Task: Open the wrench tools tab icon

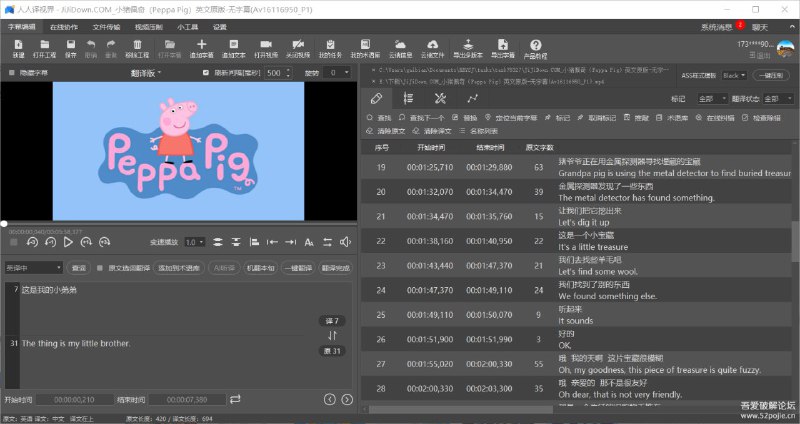Action: [x=440, y=98]
